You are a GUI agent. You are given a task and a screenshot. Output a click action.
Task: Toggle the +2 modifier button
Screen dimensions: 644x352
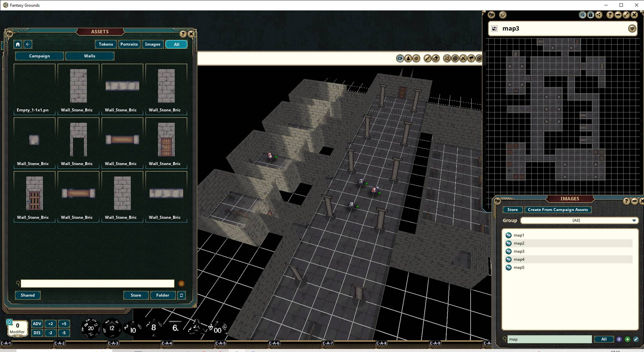point(50,324)
